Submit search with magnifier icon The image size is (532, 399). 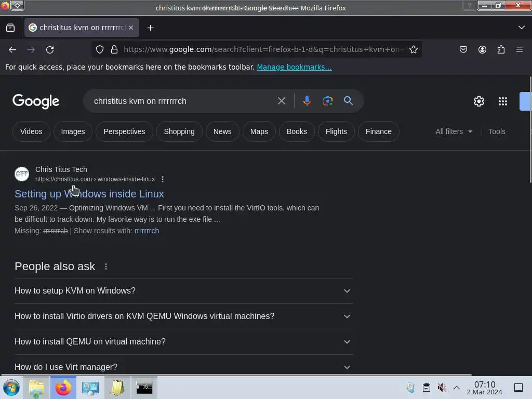pyautogui.click(x=348, y=101)
